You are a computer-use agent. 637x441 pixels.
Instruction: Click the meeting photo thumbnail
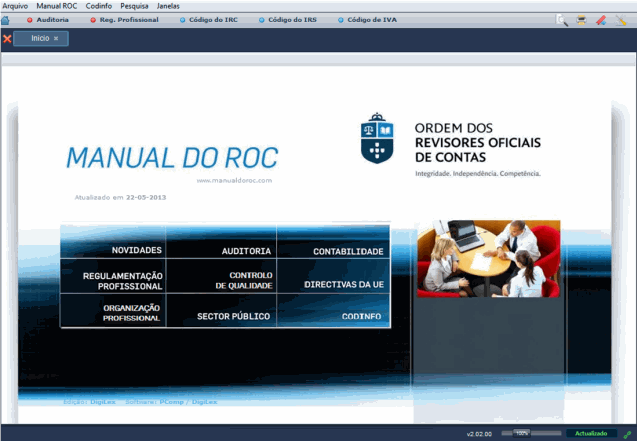489,259
